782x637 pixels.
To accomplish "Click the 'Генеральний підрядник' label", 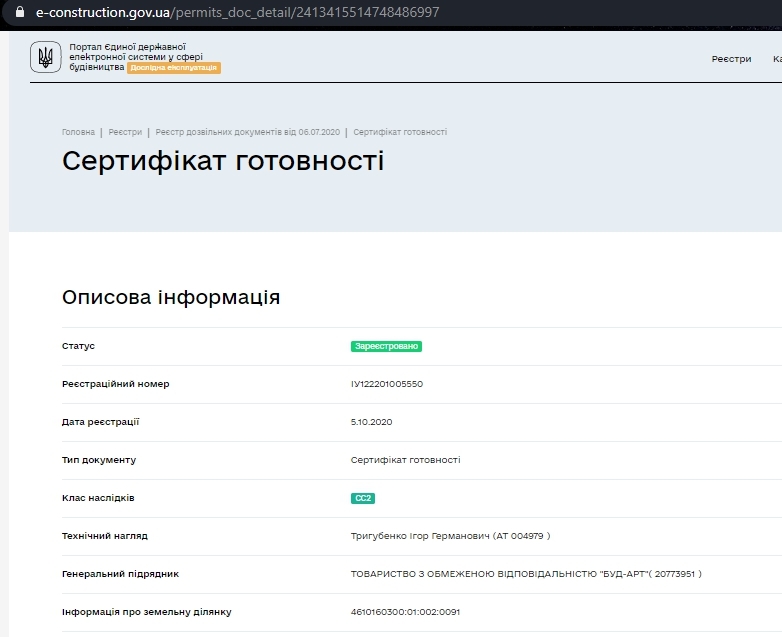I will point(120,574).
